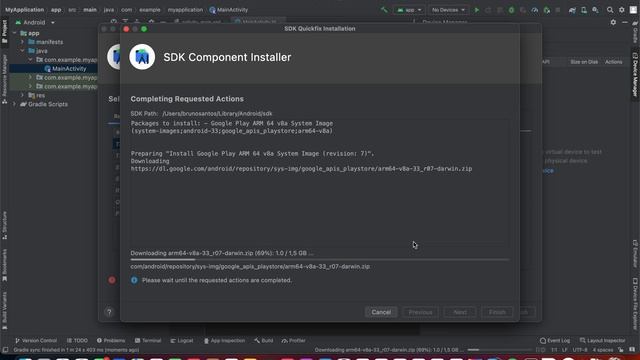Hide the Device Manager panel minus icon
Viewport: 640px width, 360px height.
pyautogui.click(x=625, y=22)
